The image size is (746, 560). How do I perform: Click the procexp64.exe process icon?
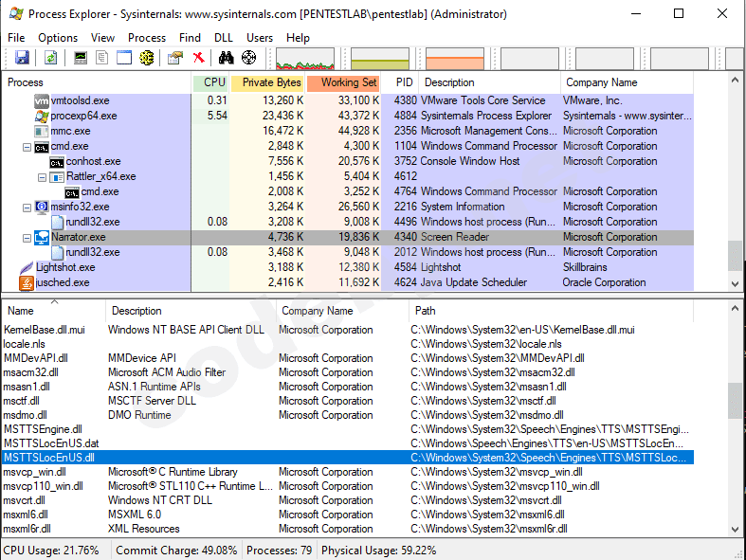tap(42, 117)
